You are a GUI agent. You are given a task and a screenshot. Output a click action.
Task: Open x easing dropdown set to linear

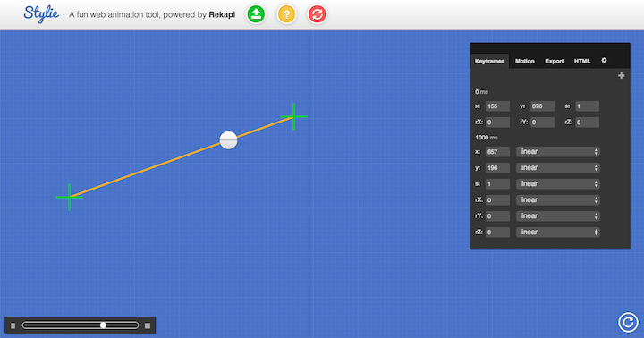558,151
